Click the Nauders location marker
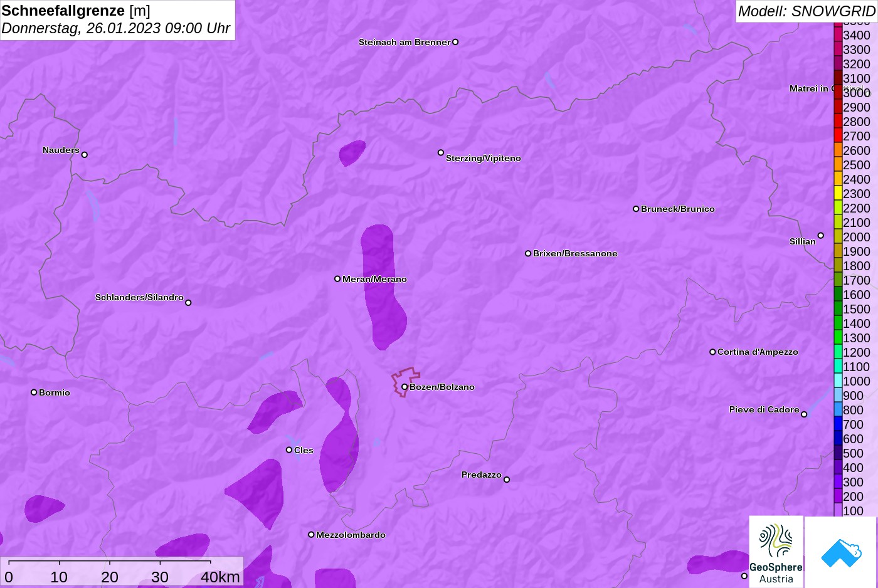Viewport: 878px width, 588px height. pyautogui.click(x=85, y=154)
